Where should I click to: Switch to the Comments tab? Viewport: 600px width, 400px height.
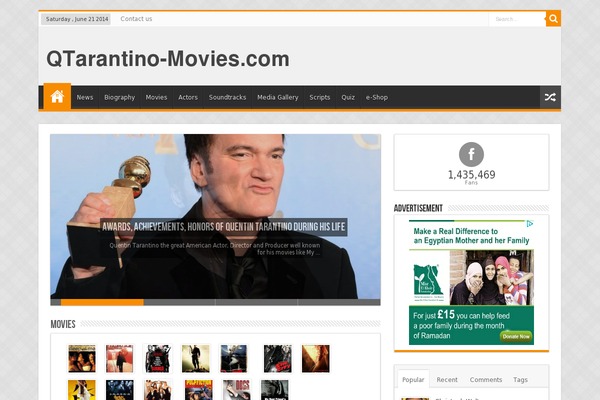coord(486,379)
